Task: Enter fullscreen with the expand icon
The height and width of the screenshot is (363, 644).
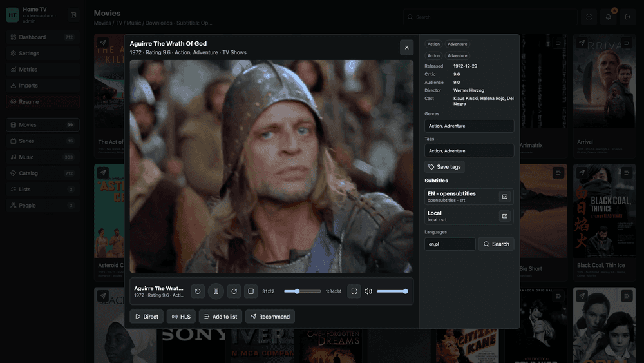Action: [354, 291]
